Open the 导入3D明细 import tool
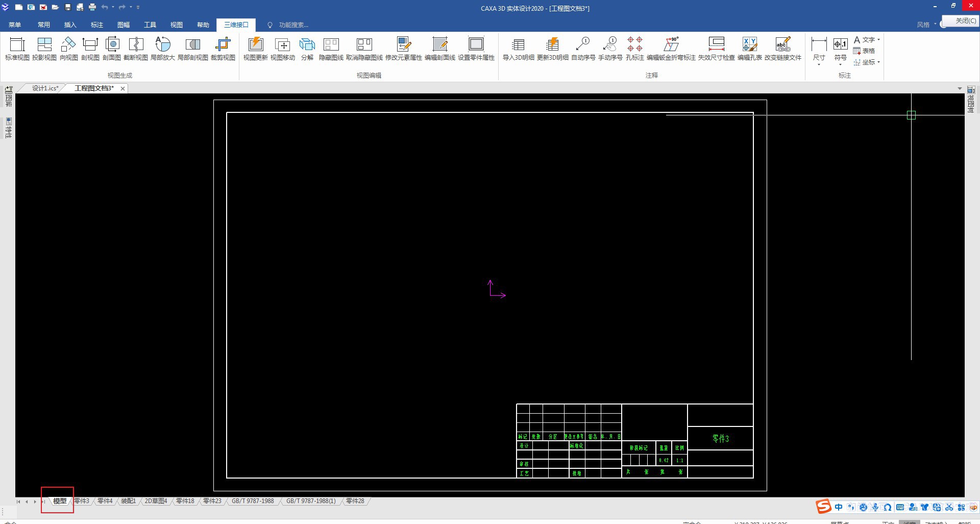Image resolution: width=980 pixels, height=524 pixels. [x=518, y=49]
